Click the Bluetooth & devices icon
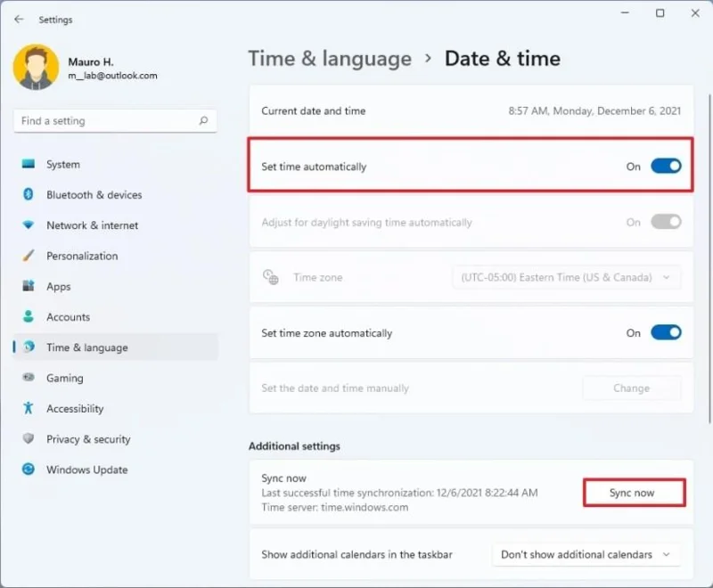 [29, 194]
